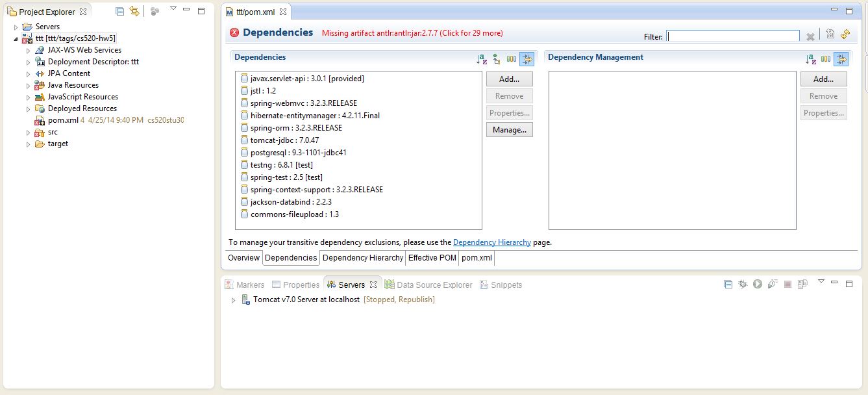Expand Deployment Descriptor: ttt node
868x395 pixels.
[x=29, y=62]
